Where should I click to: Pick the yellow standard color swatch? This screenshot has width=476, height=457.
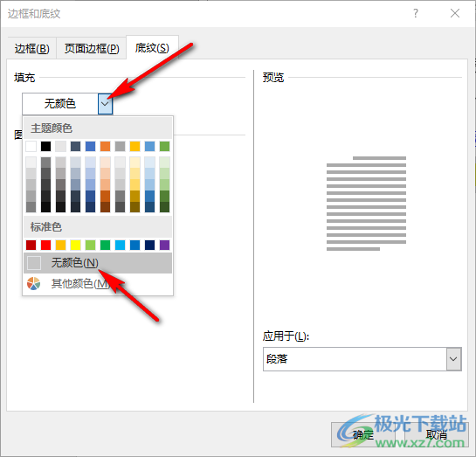click(x=76, y=245)
